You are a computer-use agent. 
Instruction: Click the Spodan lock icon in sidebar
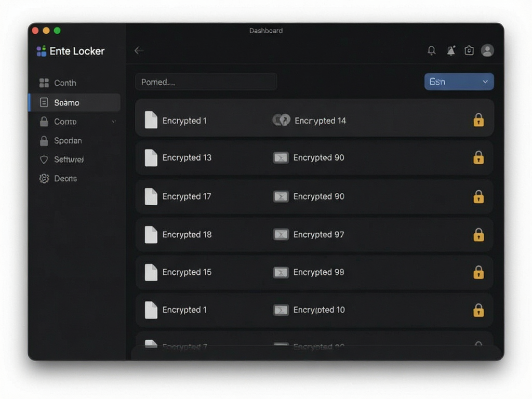pos(44,140)
